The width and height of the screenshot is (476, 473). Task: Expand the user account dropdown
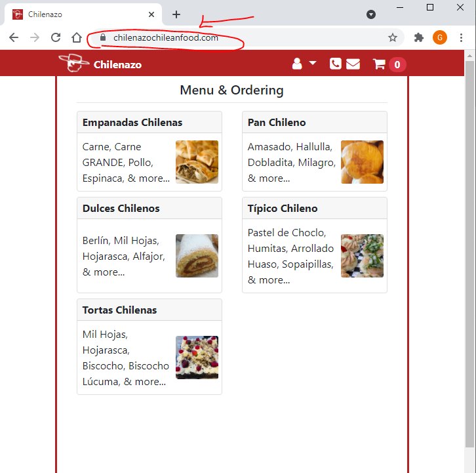tap(303, 64)
